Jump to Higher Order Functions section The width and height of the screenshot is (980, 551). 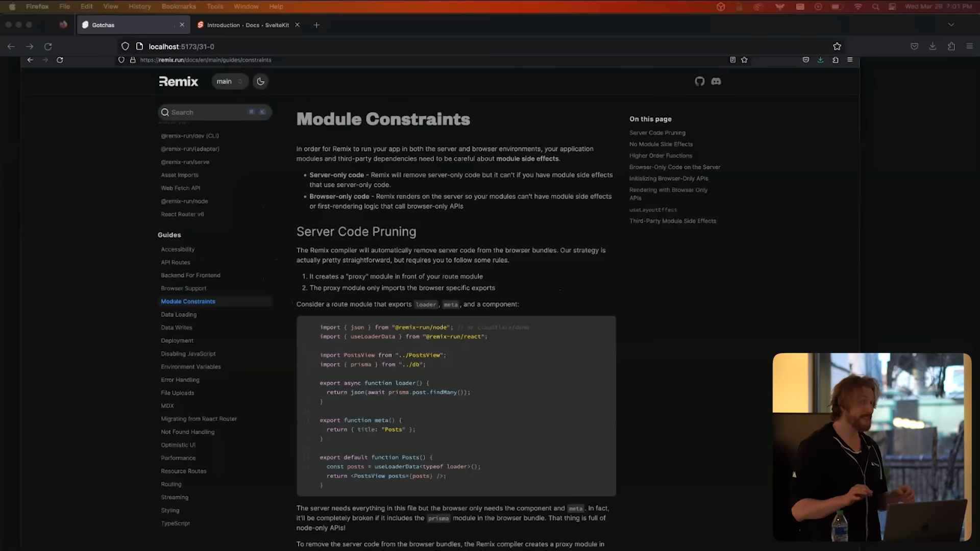pos(660,156)
